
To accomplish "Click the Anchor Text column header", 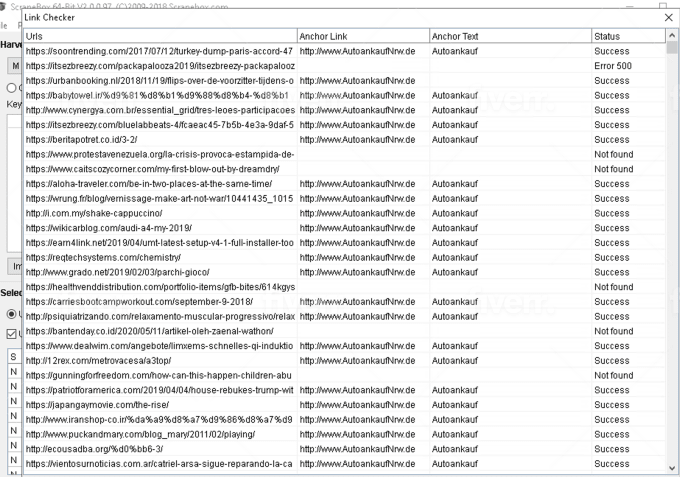I will click(508, 36).
